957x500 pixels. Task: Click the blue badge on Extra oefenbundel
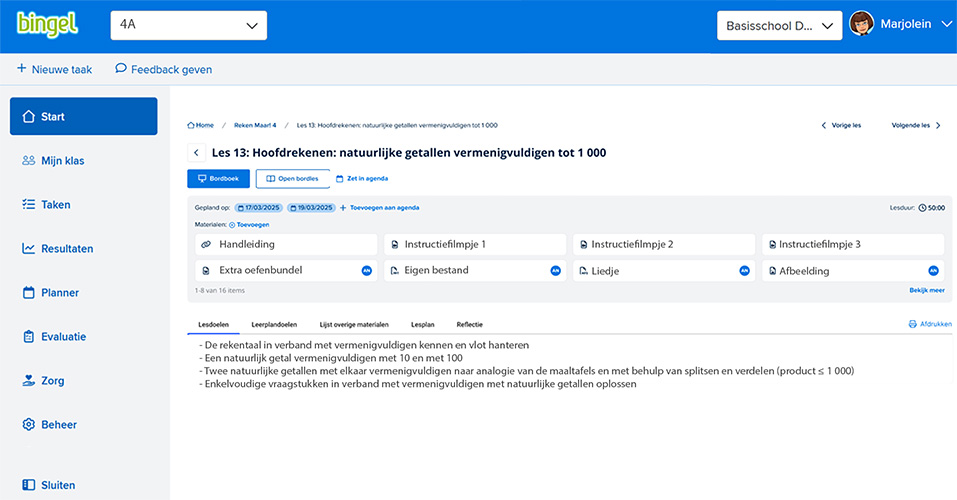(367, 270)
